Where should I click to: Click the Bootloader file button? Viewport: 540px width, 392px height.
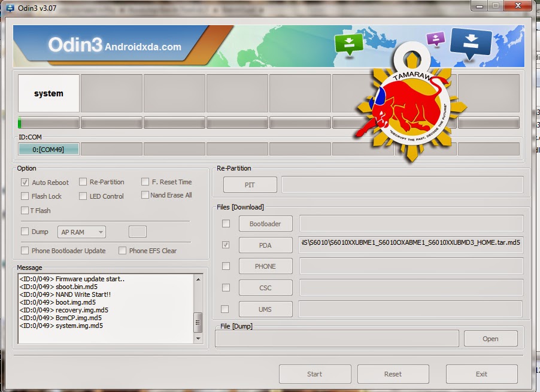tap(266, 224)
